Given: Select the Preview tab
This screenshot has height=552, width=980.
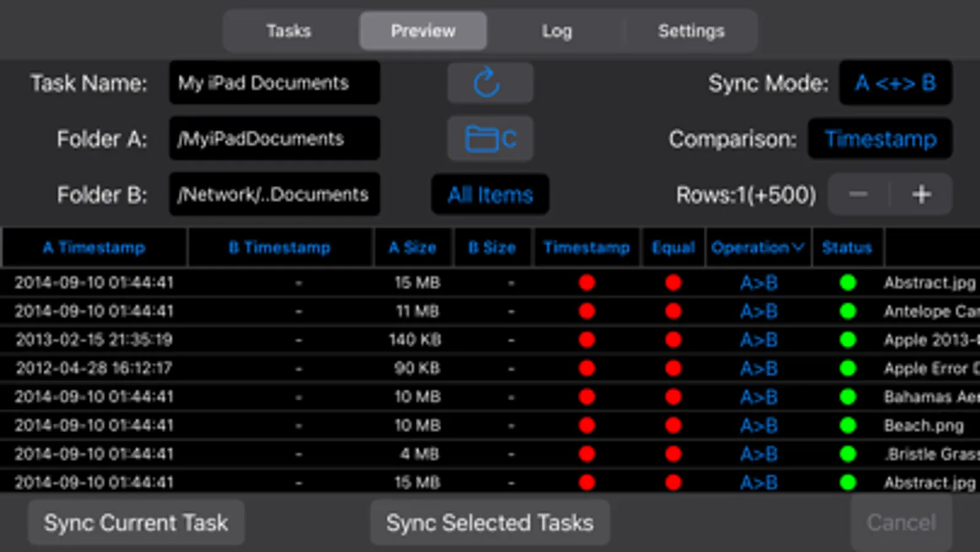Looking at the screenshot, I should 423,31.
